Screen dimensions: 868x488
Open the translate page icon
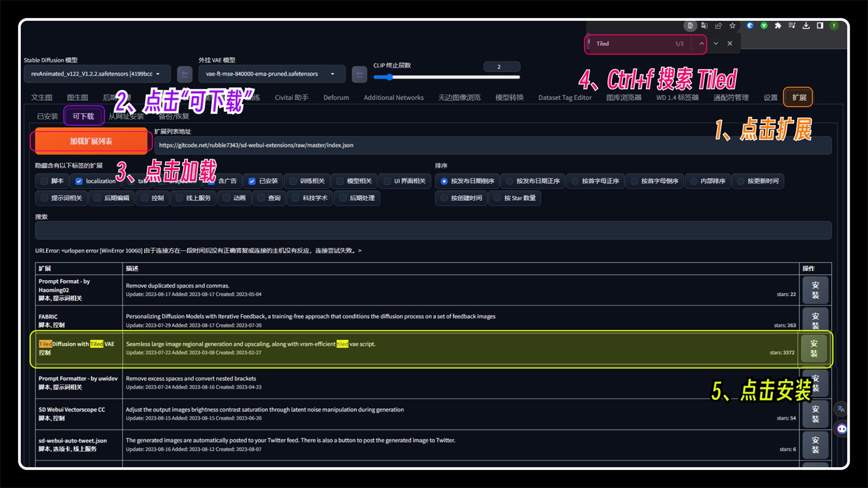[x=704, y=25]
